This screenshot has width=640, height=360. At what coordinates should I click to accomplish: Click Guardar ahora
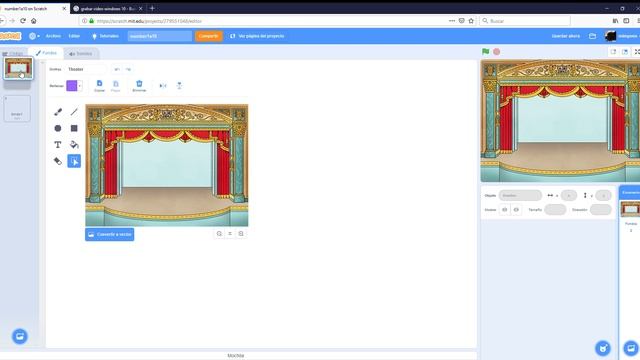tap(566, 36)
